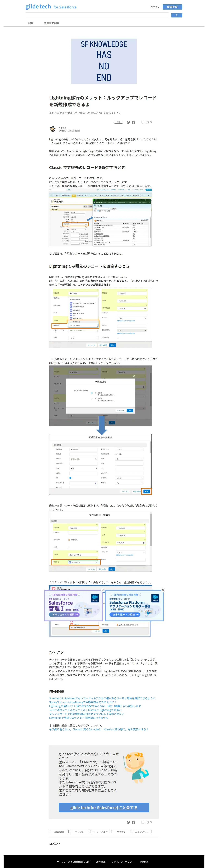Bookmark article using bottom bookmark icon
Image resolution: width=208 pixels, height=868 pixels.
tap(143, 822)
